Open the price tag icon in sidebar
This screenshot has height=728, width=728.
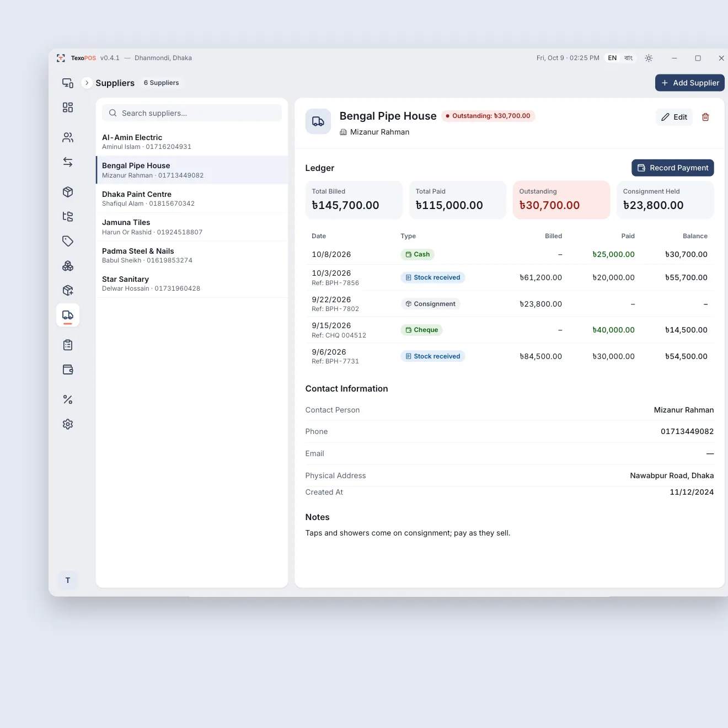pos(68,241)
